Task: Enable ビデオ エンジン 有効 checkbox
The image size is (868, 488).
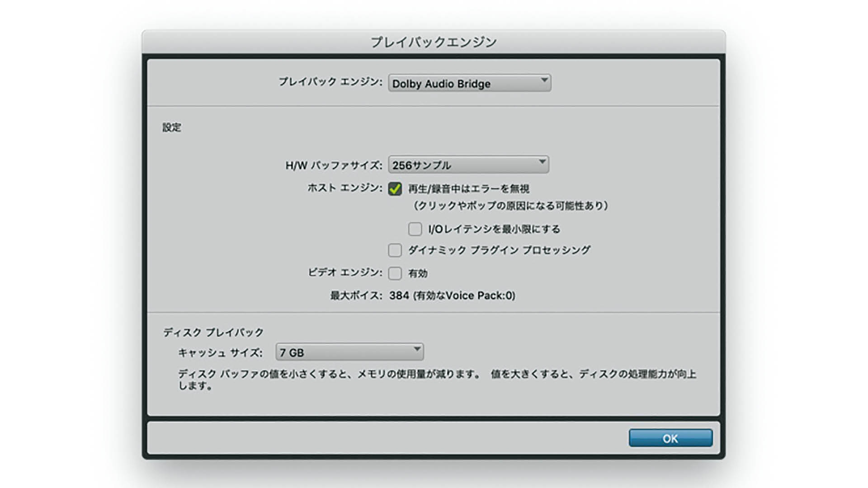Action: pyautogui.click(x=395, y=273)
